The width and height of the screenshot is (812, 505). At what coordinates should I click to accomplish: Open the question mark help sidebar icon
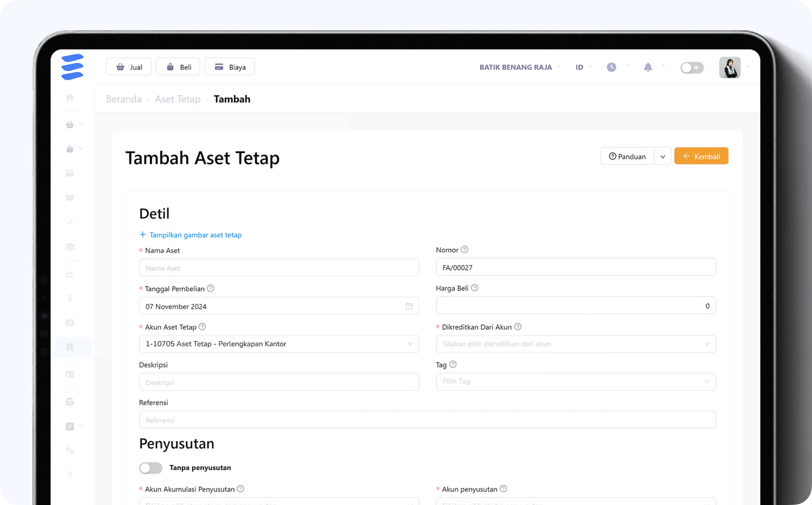(x=70, y=474)
